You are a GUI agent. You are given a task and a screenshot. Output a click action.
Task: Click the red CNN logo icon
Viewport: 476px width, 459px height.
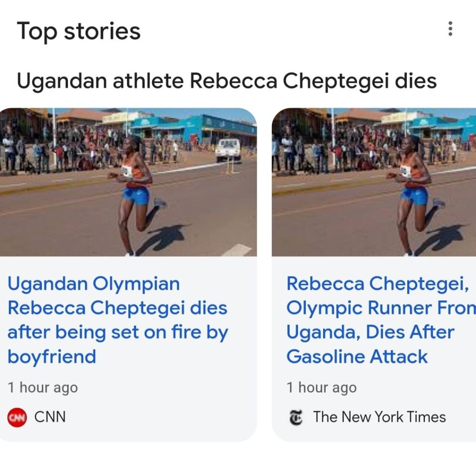click(18, 417)
